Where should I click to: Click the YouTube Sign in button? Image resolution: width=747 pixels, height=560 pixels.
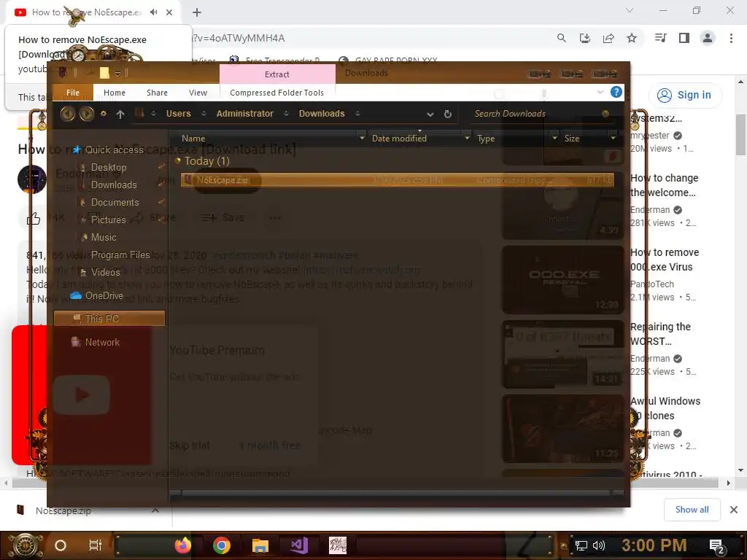[684, 96]
